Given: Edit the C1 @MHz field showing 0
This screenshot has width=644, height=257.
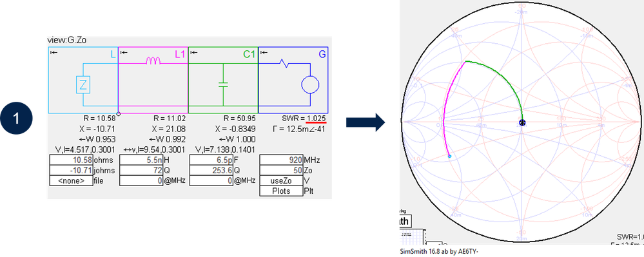Looking at the screenshot, I should pyautogui.click(x=211, y=180).
